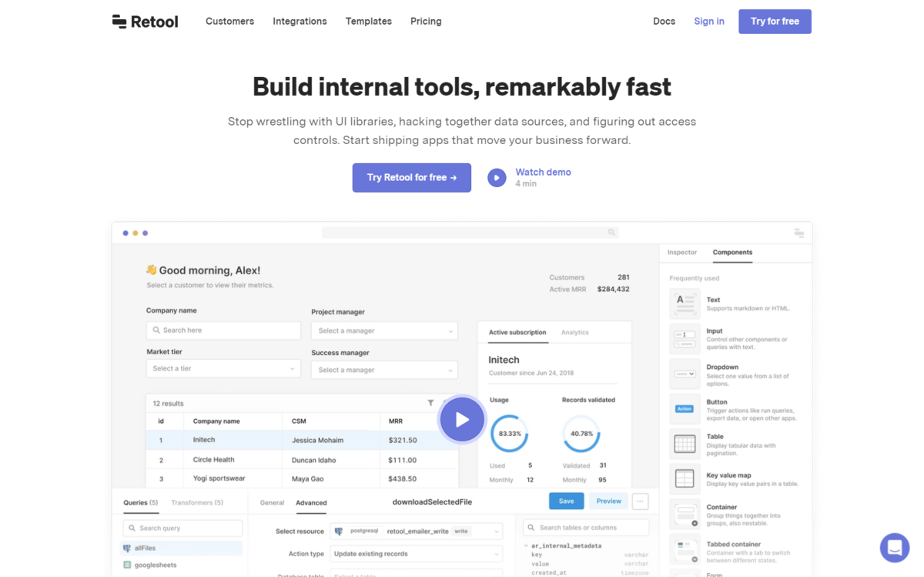924x577 pixels.
Task: Click the Search tables or columns field
Action: coord(586,528)
